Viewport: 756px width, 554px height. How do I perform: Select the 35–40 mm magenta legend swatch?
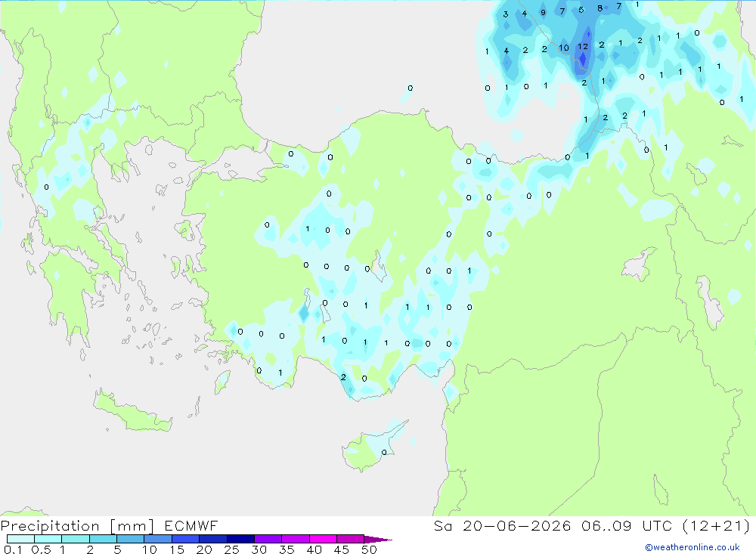pyautogui.click(x=296, y=539)
